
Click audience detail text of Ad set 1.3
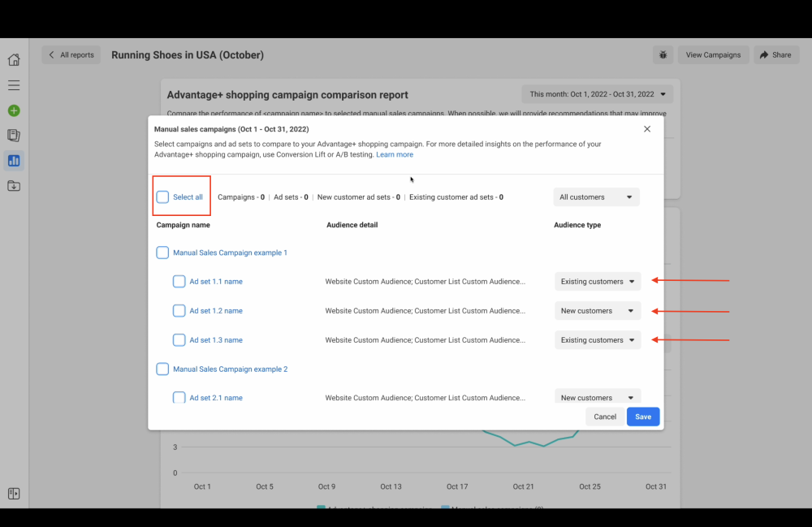(x=425, y=340)
